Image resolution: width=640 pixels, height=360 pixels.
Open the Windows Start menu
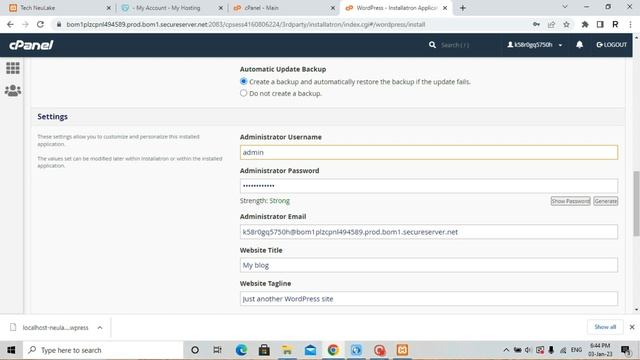coord(11,350)
